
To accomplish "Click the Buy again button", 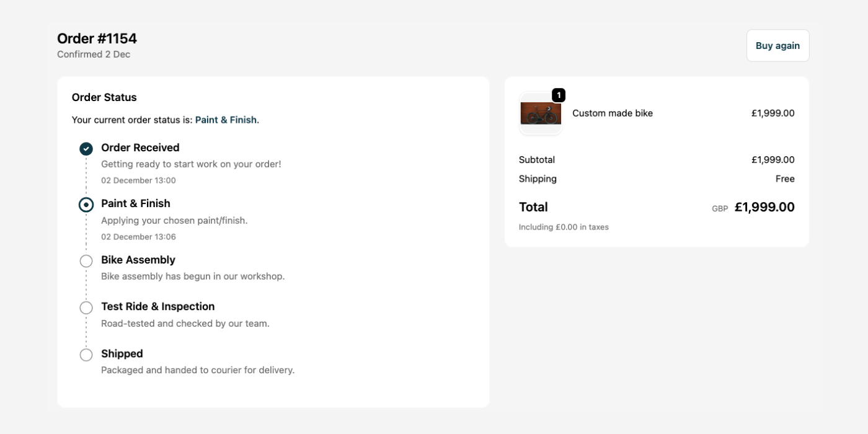I will [x=777, y=45].
